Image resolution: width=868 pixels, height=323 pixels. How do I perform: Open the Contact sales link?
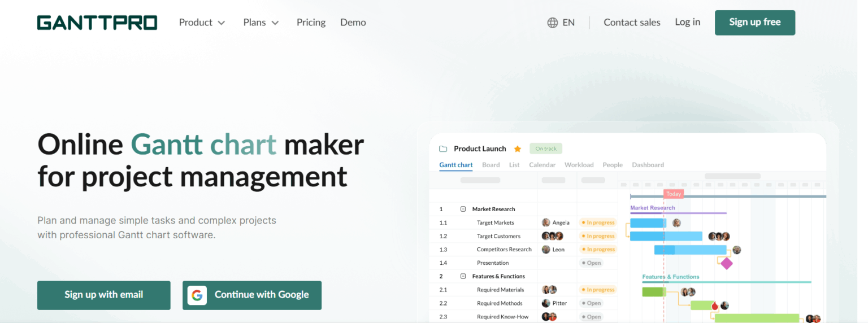[632, 23]
